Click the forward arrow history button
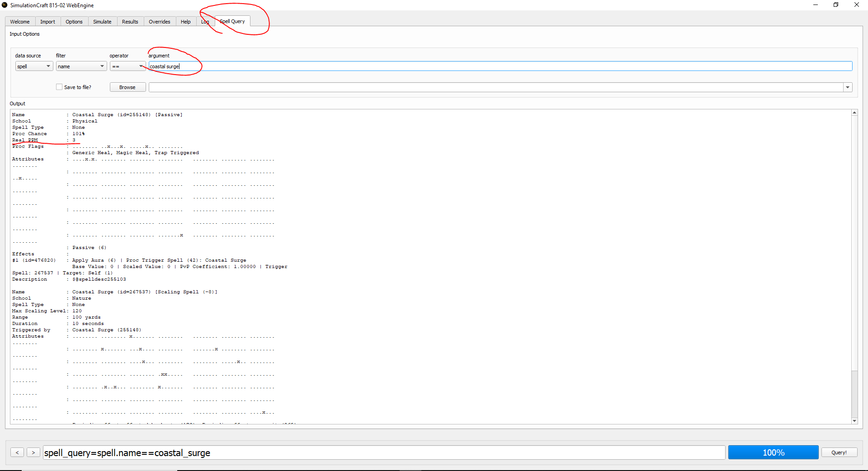Screen dimensions: 868x471 (x=33, y=452)
